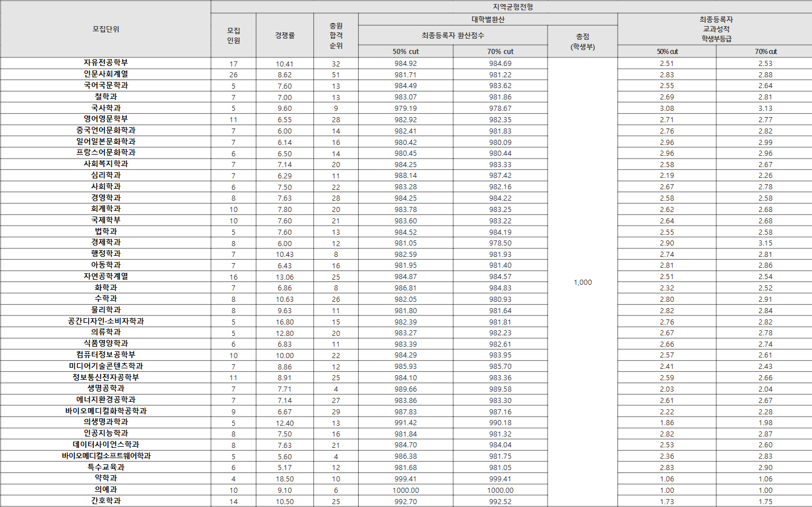
Task: Click the 심리학과 department cell
Action: coord(106,175)
